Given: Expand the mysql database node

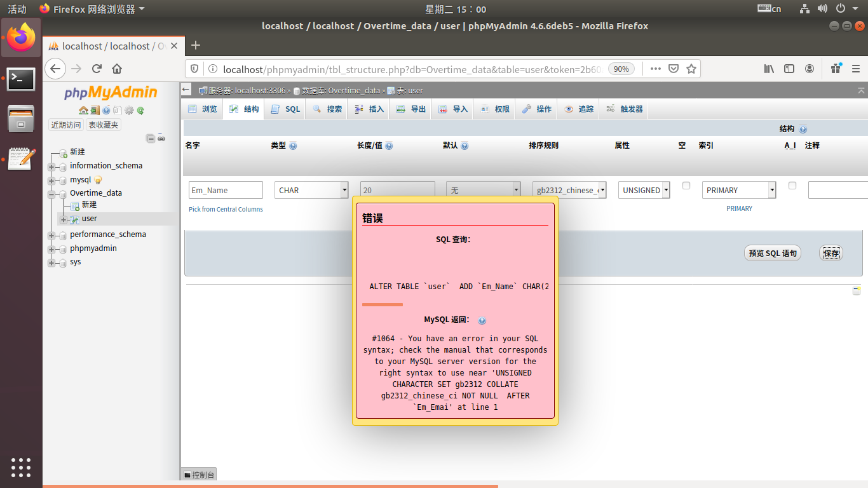Looking at the screenshot, I should 51,180.
